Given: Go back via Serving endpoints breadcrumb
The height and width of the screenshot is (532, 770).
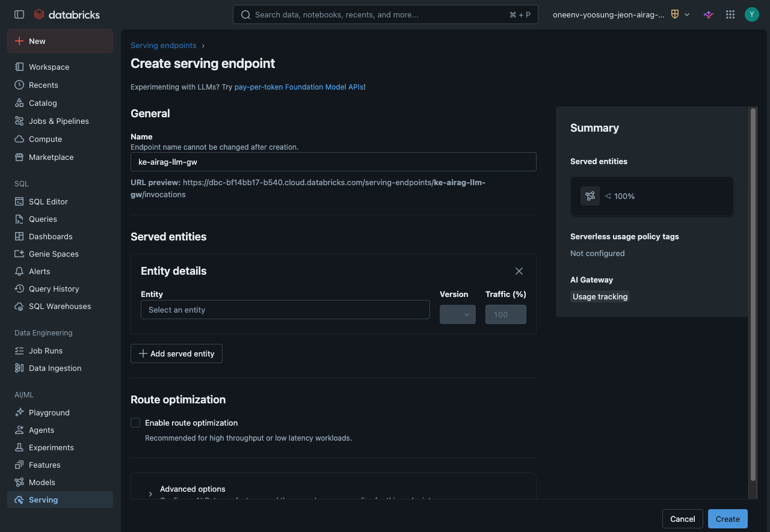Looking at the screenshot, I should [x=164, y=45].
